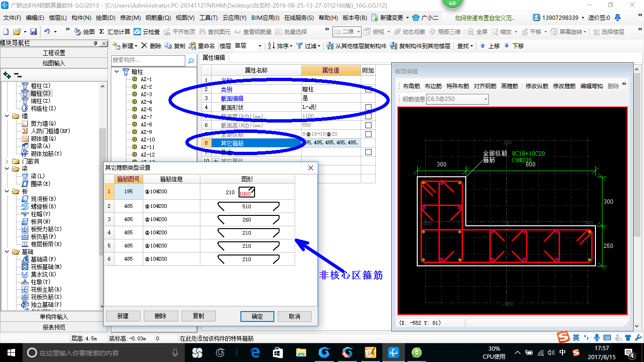
Task: Rename the component with 重命名
Action: click(202, 46)
